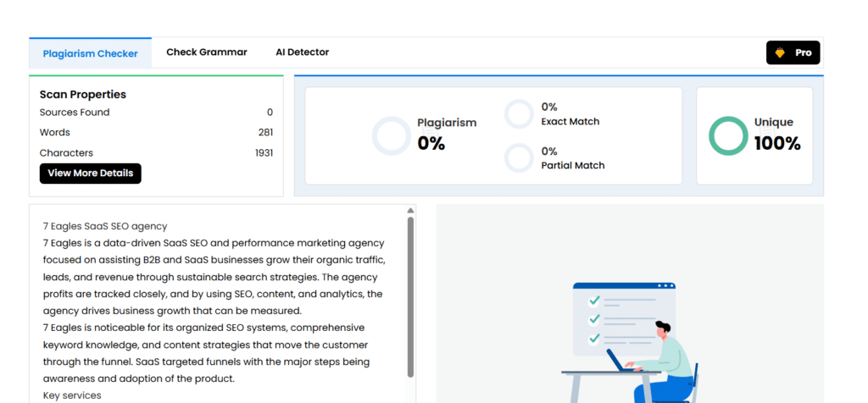Click the Unique 100% label
This screenshot has width=868, height=403.
776,135
